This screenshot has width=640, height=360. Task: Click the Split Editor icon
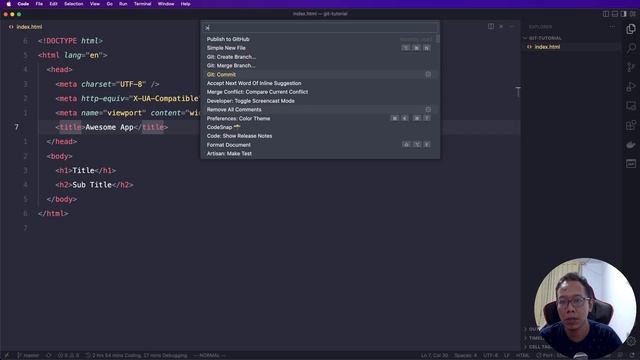coord(491,27)
